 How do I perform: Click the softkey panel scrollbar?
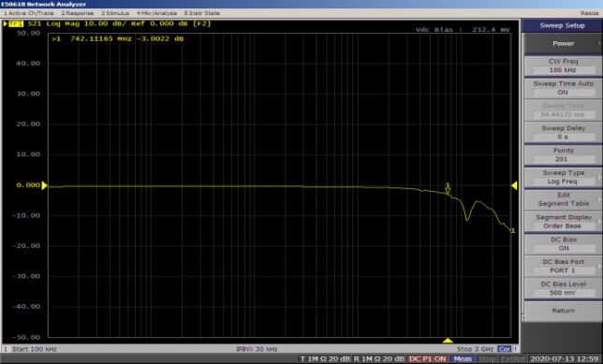coord(522,177)
